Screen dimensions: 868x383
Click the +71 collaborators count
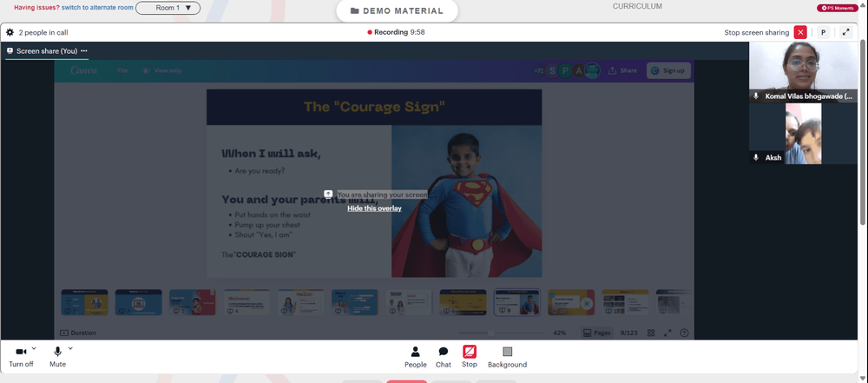538,71
